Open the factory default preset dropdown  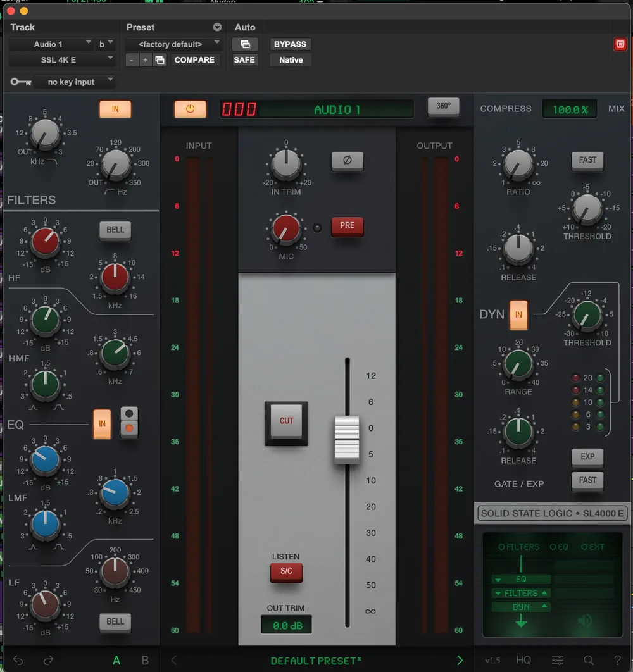pyautogui.click(x=173, y=44)
